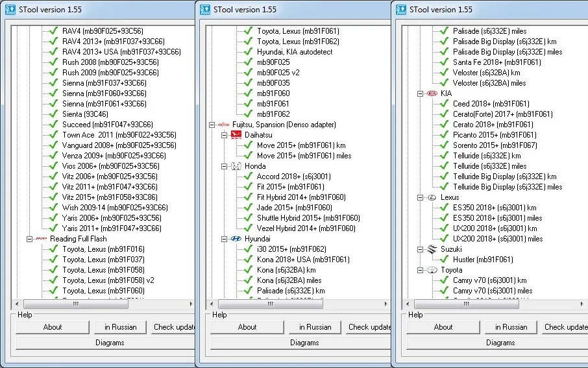
Task: Select 'Toyota, Lexus (mb91F058) v2' row
Action: 108,280
